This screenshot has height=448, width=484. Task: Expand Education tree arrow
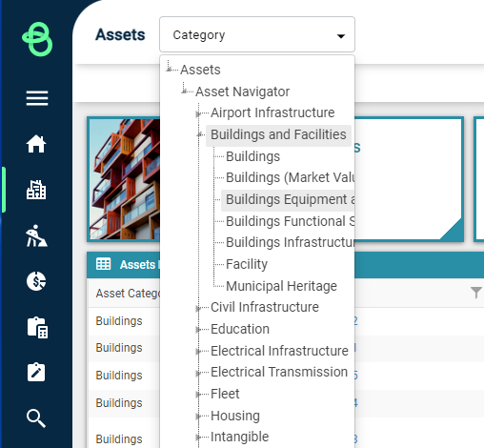point(198,330)
